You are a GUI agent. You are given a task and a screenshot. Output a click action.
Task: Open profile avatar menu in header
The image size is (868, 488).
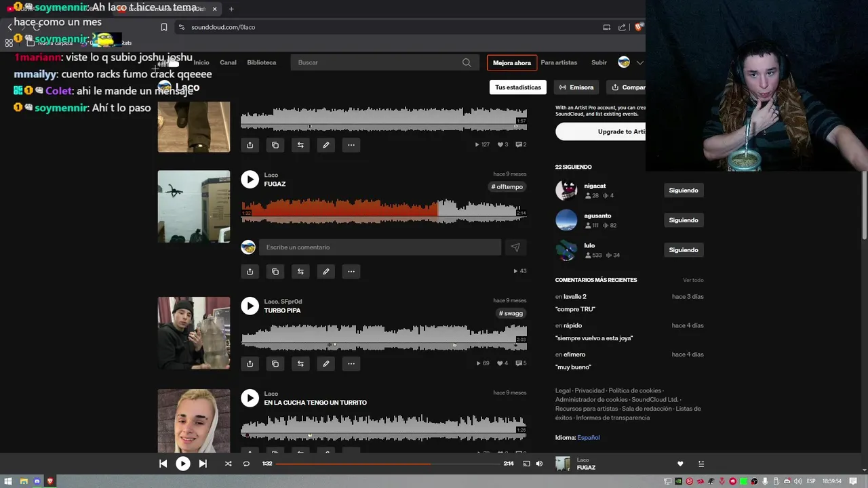click(624, 62)
